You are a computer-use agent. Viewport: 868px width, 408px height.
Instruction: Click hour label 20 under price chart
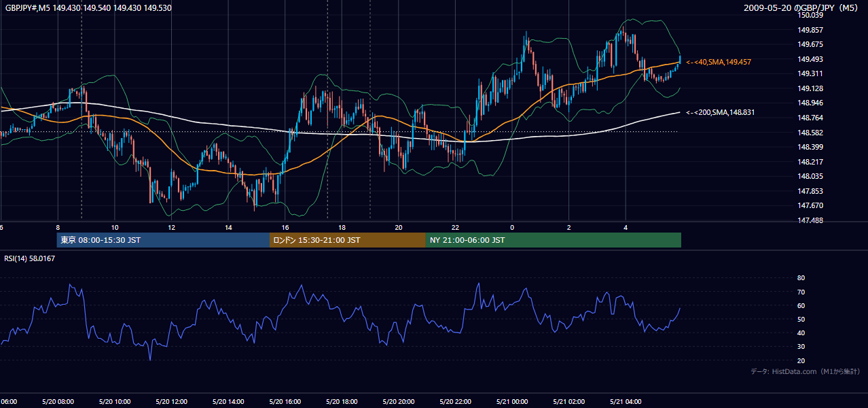tap(399, 227)
